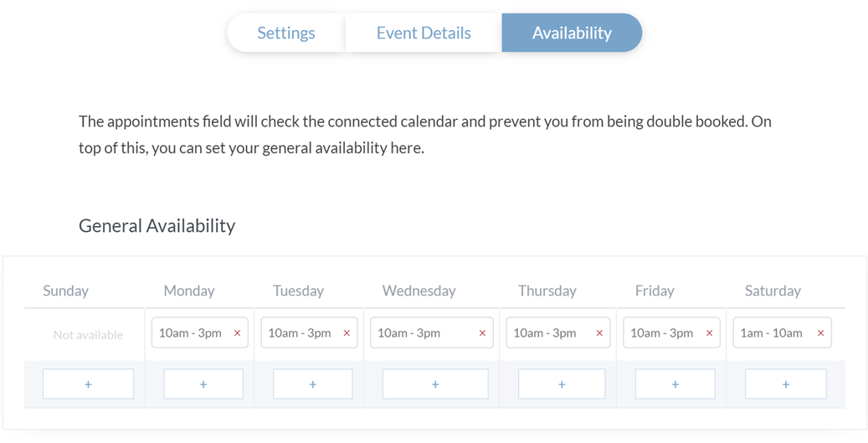
Task: Delete Tuesday's 10am - 3pm slot
Action: pyautogui.click(x=347, y=333)
